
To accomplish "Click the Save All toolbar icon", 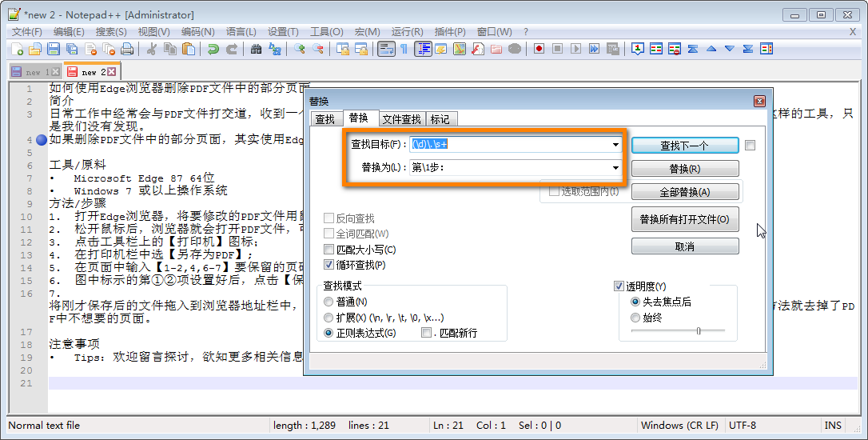I will pyautogui.click(x=72, y=49).
